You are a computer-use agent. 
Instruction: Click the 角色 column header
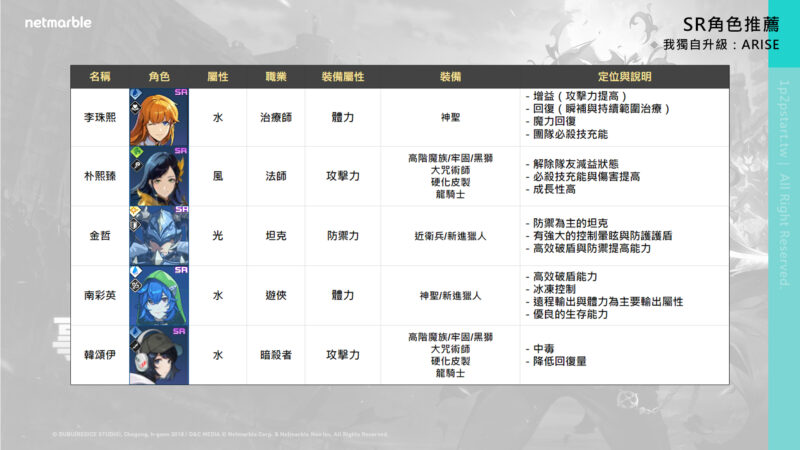[x=159, y=77]
